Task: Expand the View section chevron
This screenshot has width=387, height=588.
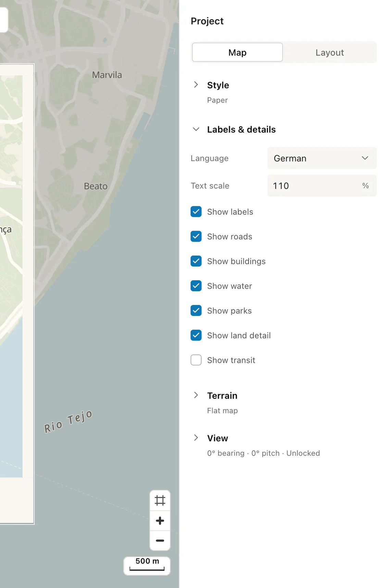Action: click(x=196, y=438)
